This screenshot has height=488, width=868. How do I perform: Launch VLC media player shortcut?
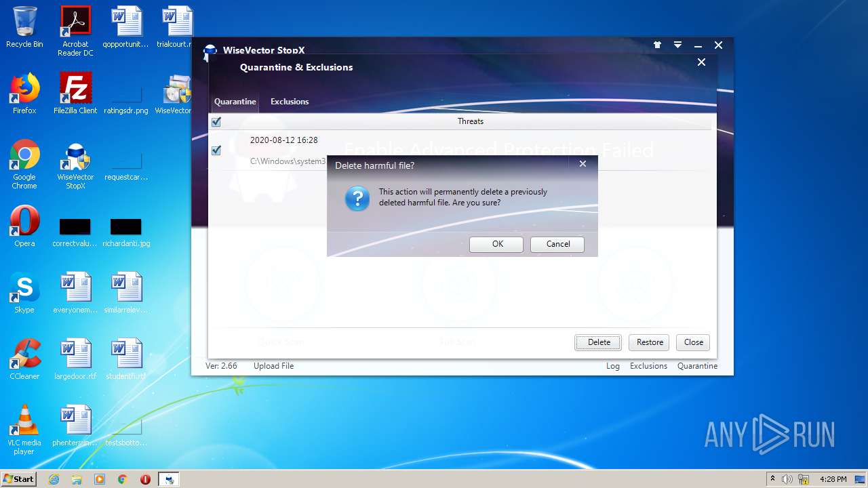pos(24,430)
